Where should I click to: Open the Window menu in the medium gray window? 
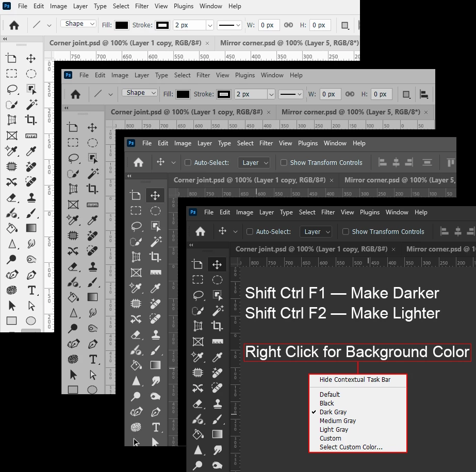[335, 143]
